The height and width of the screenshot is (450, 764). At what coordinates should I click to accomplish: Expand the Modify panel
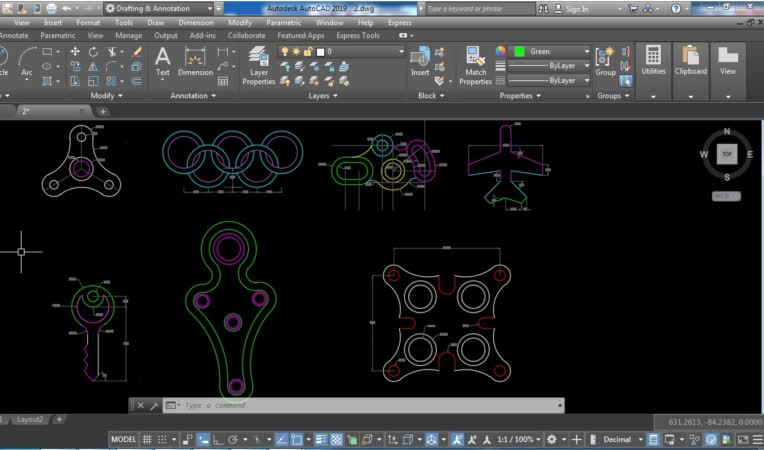point(106,95)
